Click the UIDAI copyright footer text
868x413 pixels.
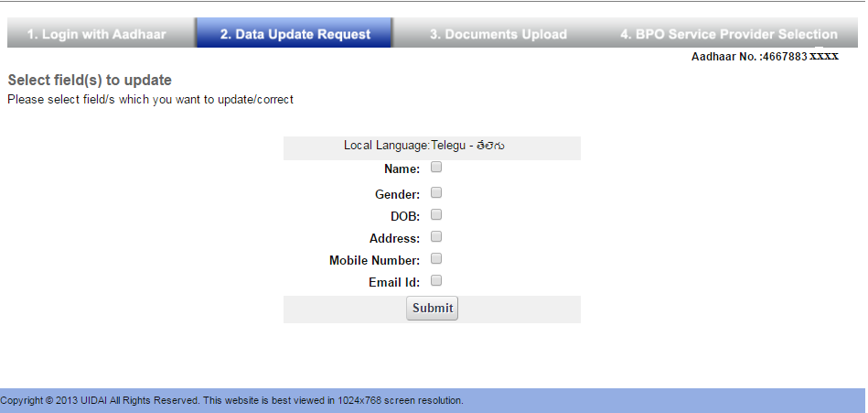pos(231,400)
